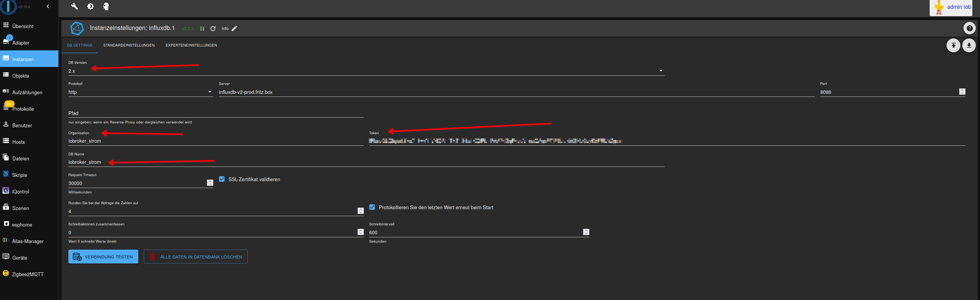Toggle the SSL-Zertifikat validieren checkbox
This screenshot has height=300, width=980.
click(222, 179)
